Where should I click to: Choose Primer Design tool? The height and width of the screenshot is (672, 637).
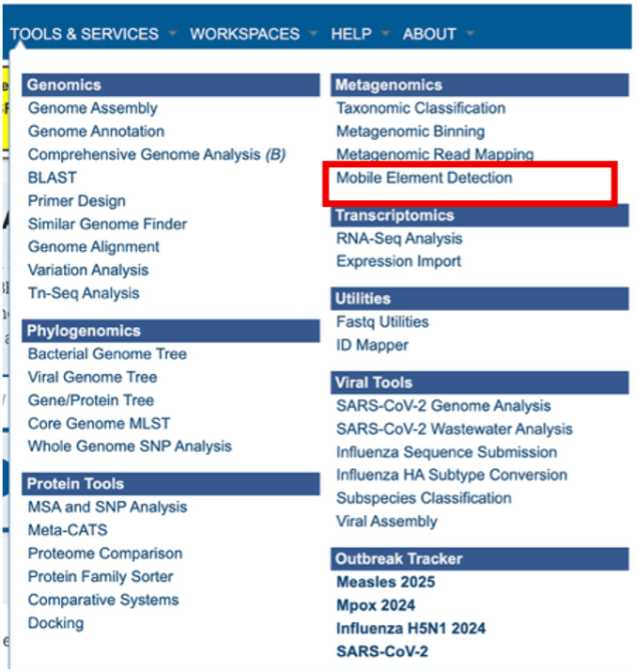pos(76,200)
